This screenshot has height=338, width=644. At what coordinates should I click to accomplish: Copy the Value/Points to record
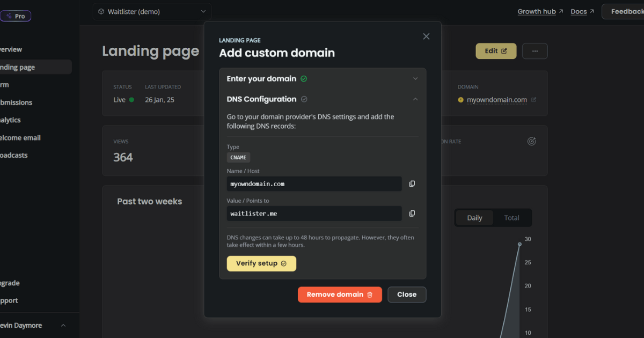[x=412, y=213]
